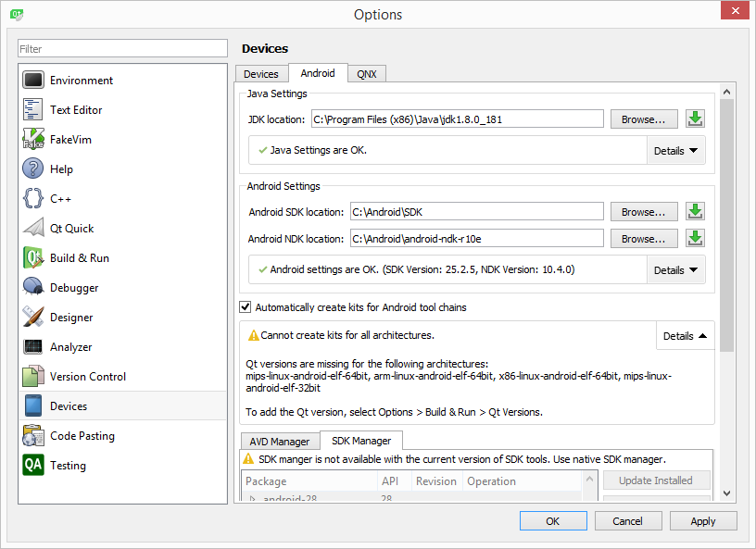Select the Version Control category

click(87, 377)
